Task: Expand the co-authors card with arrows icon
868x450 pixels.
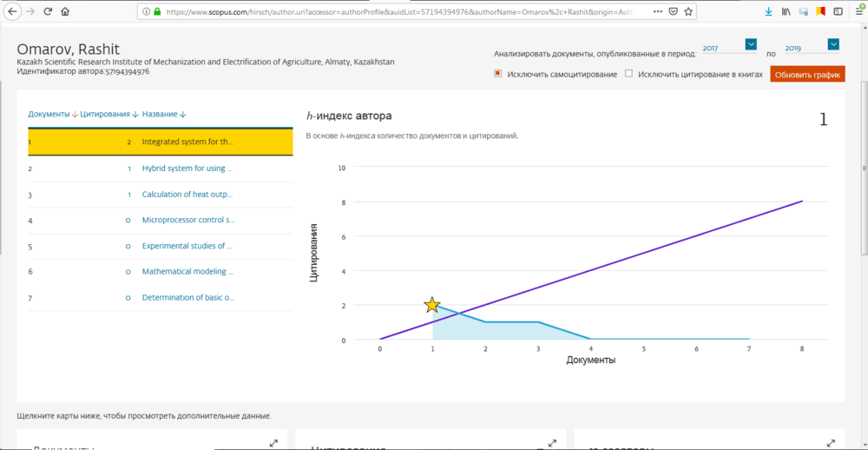Action: 831,443
